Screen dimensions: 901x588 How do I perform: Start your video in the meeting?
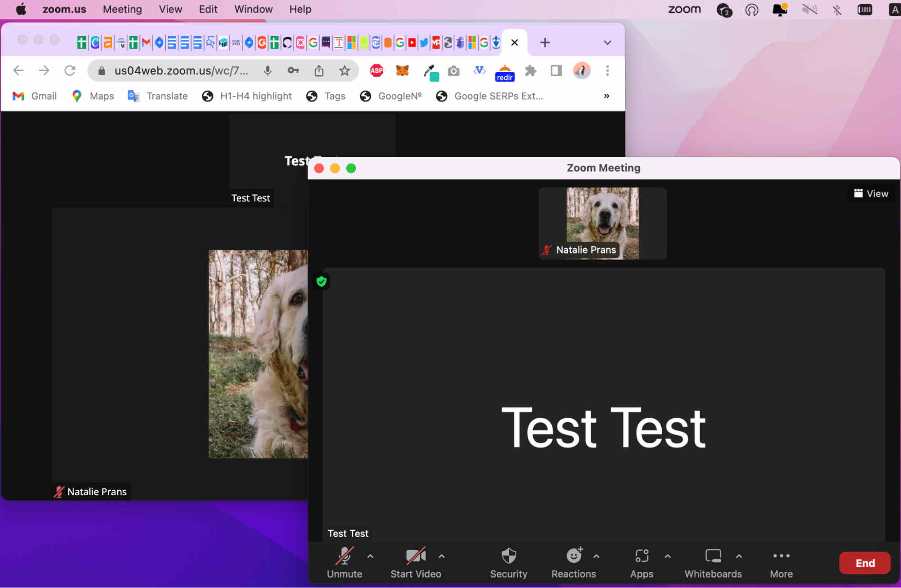coord(416,562)
